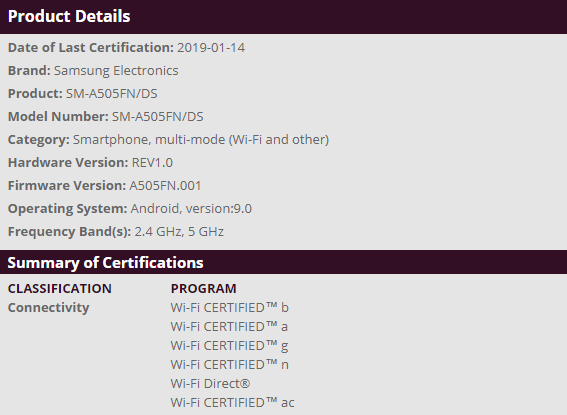Select the Wi-Fi CERTIFIED ac entry
Viewport: 567px width, 415px height.
(x=233, y=403)
